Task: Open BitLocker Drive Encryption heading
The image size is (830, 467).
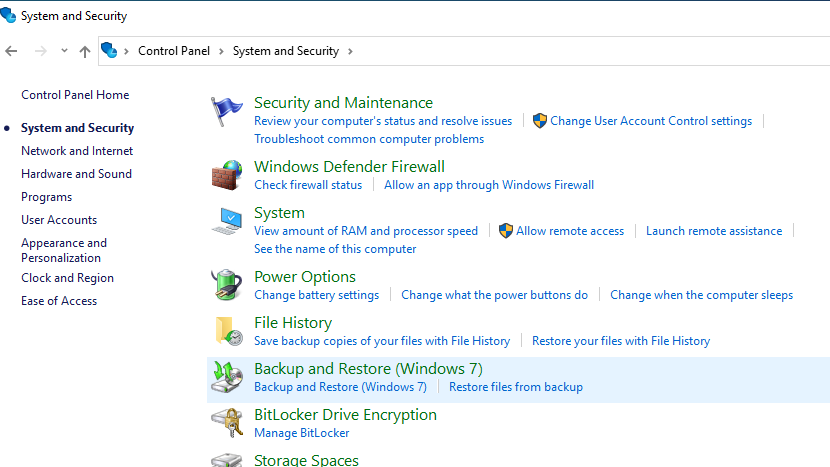Action: click(345, 415)
